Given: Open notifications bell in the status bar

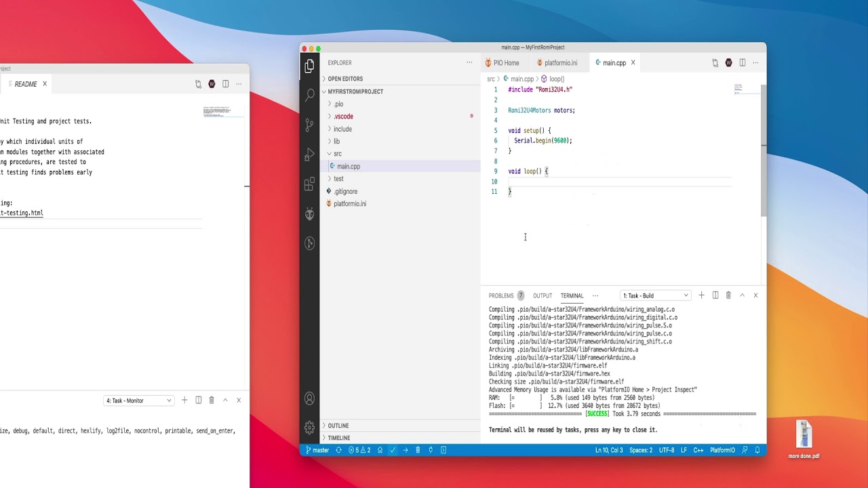Looking at the screenshot, I should click(x=758, y=450).
